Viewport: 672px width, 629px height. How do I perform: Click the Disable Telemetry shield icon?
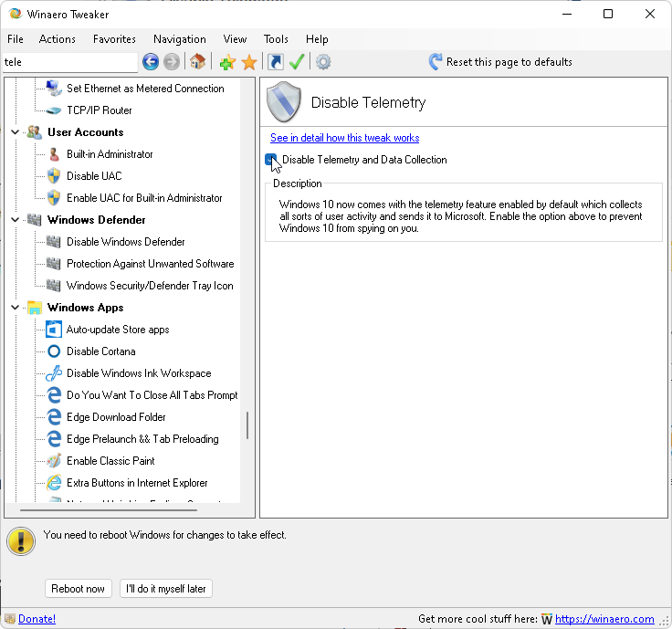pos(283,102)
